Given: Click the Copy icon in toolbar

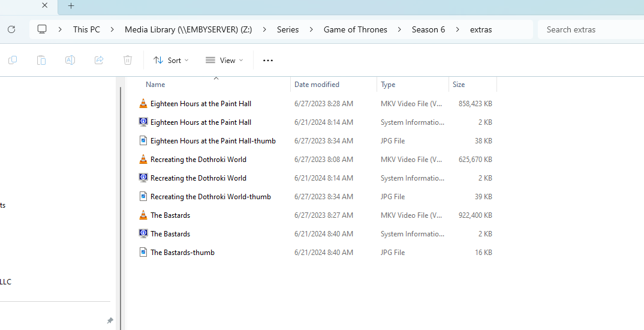Looking at the screenshot, I should coord(13,60).
